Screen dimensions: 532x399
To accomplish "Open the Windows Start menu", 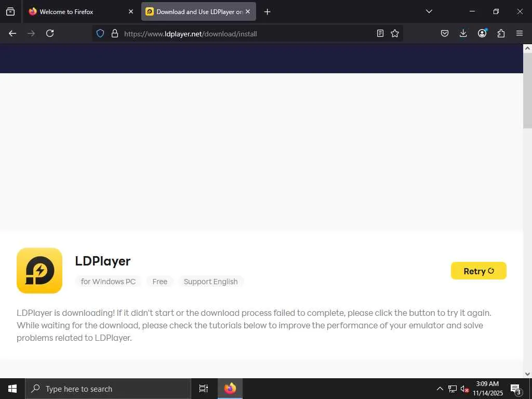I will click(x=12, y=389).
